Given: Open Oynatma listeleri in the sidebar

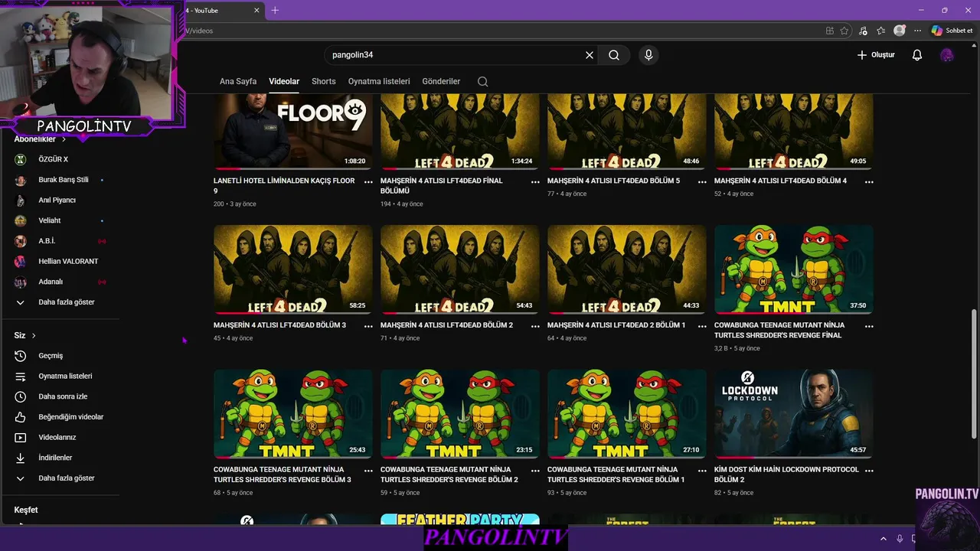Looking at the screenshot, I should pyautogui.click(x=65, y=377).
